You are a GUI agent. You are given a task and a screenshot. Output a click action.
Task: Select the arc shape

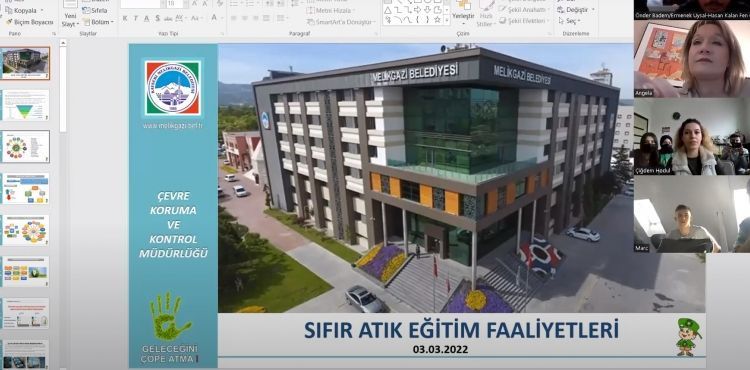tap(398, 20)
